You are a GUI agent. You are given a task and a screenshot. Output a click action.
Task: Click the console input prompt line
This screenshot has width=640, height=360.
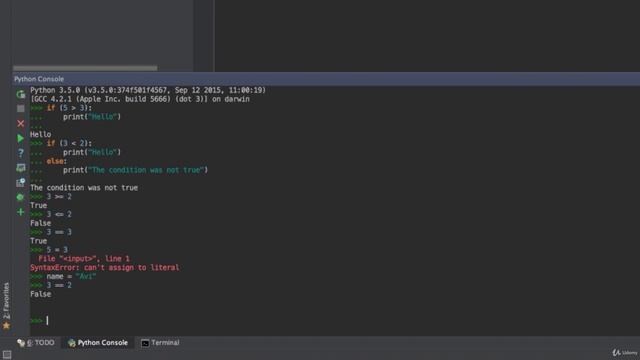[335, 320]
